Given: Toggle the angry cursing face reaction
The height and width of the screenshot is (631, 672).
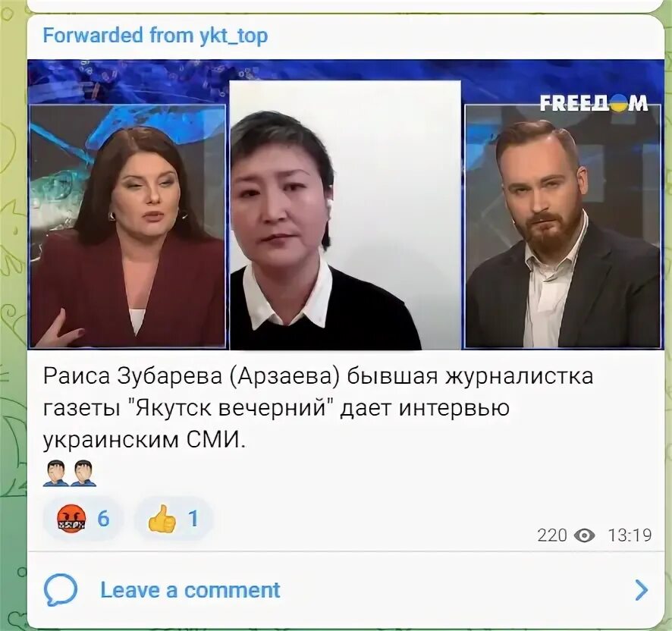Looking at the screenshot, I should click(83, 519).
